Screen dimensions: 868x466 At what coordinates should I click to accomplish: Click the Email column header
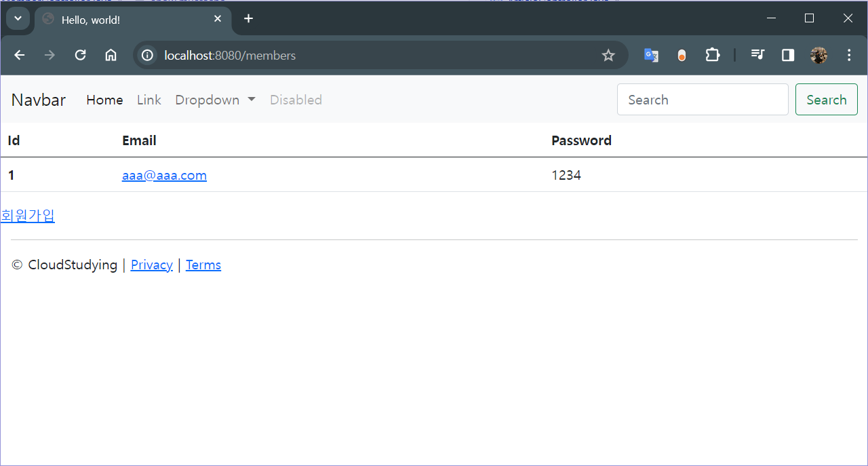coord(139,140)
